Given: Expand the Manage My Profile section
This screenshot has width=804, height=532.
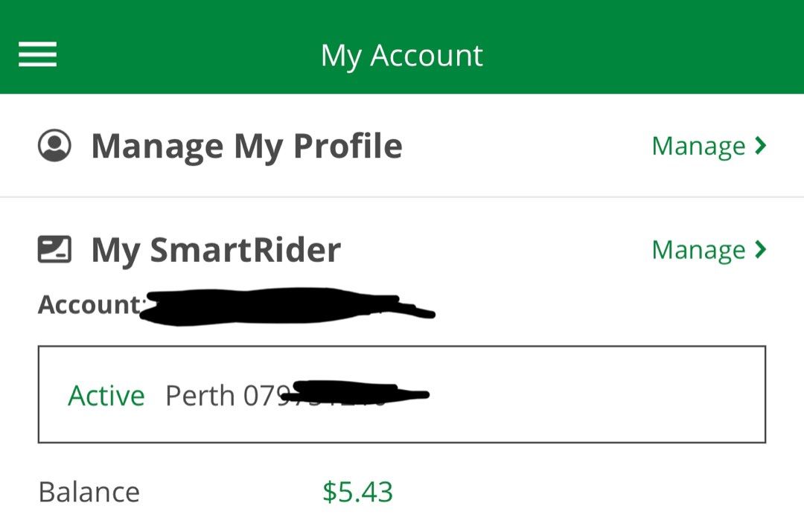Looking at the screenshot, I should [x=698, y=145].
